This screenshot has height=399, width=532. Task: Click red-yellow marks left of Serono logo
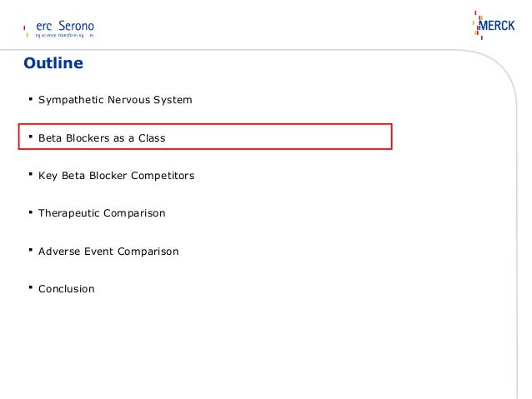[26, 31]
